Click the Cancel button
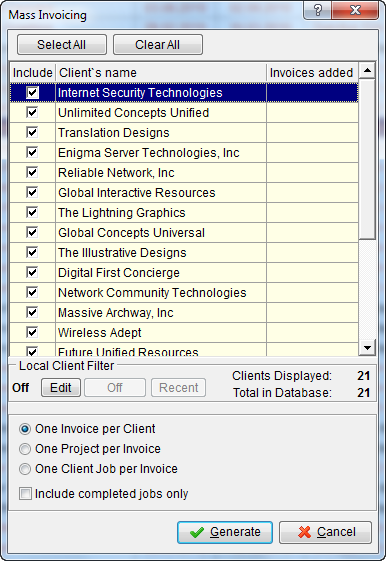 pos(326,532)
